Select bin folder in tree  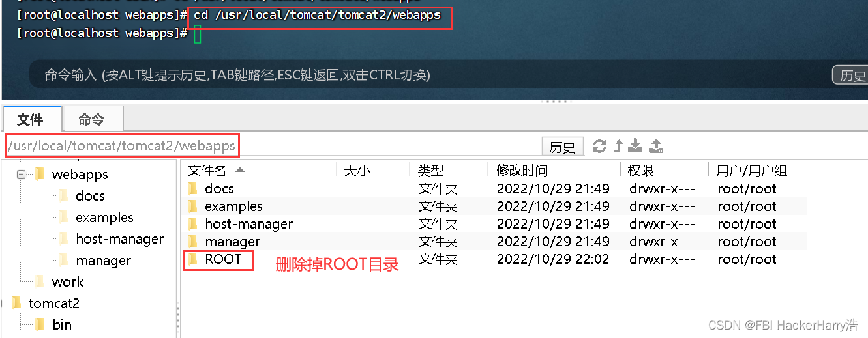pyautogui.click(x=62, y=324)
